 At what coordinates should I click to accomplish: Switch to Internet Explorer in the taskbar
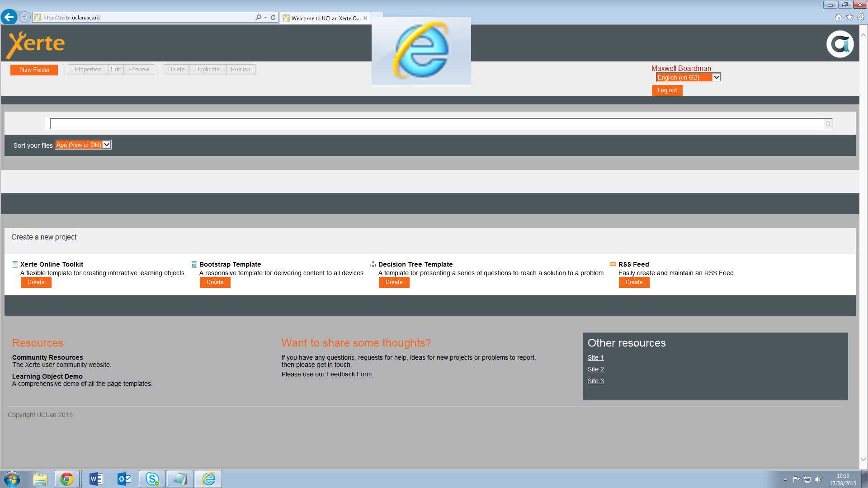click(208, 479)
